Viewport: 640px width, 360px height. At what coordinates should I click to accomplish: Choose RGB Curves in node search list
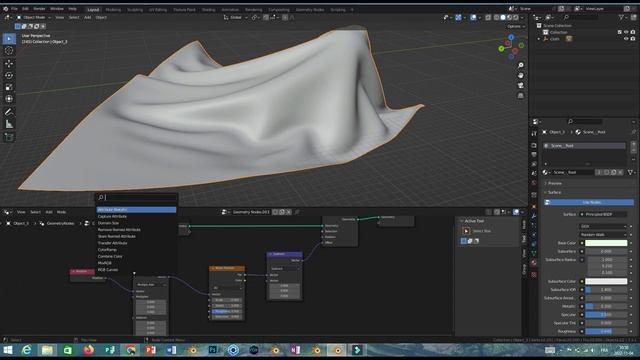coord(108,270)
